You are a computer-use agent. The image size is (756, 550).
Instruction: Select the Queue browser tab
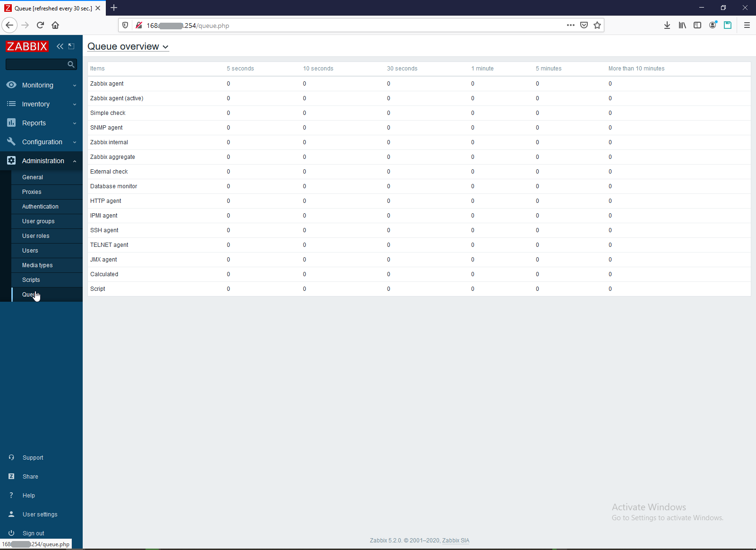pos(53,8)
